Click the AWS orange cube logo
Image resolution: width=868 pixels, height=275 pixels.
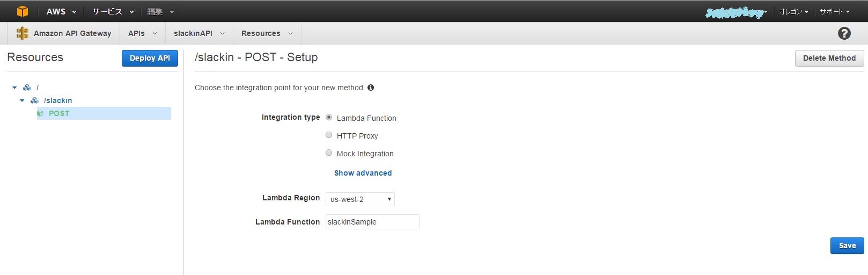click(x=22, y=11)
